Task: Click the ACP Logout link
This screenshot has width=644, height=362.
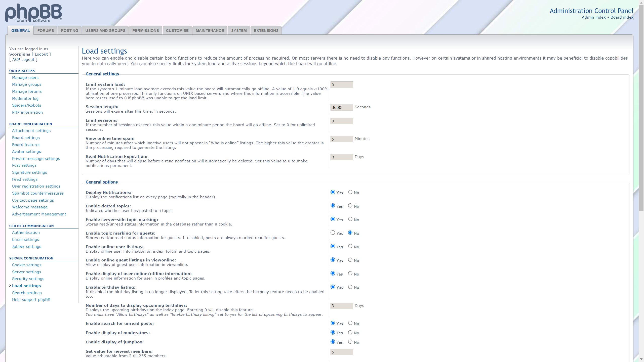Action: tap(23, 60)
